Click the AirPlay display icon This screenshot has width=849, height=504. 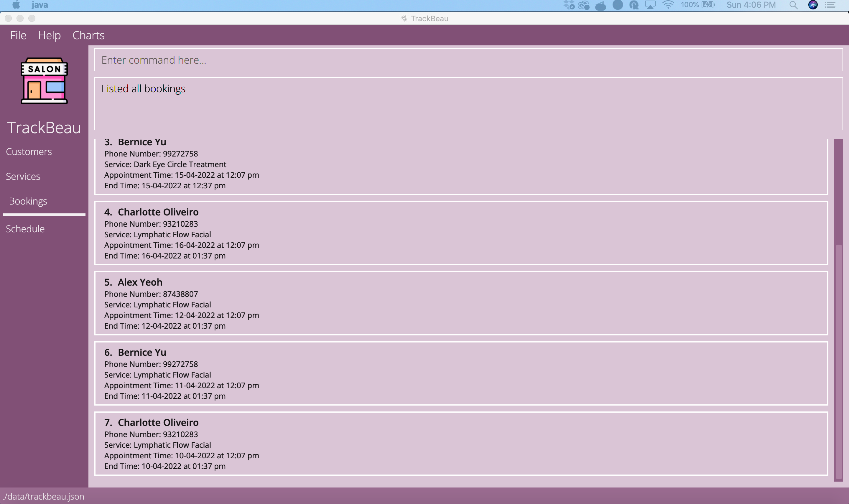click(650, 5)
